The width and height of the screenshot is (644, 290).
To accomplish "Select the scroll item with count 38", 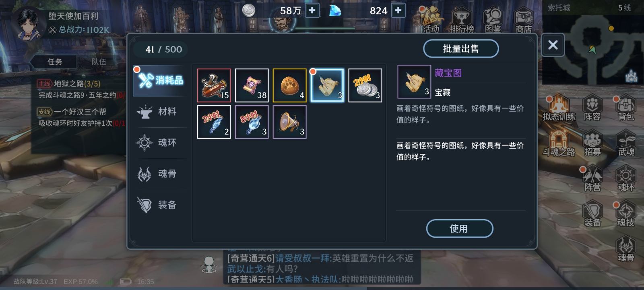I will click(252, 85).
